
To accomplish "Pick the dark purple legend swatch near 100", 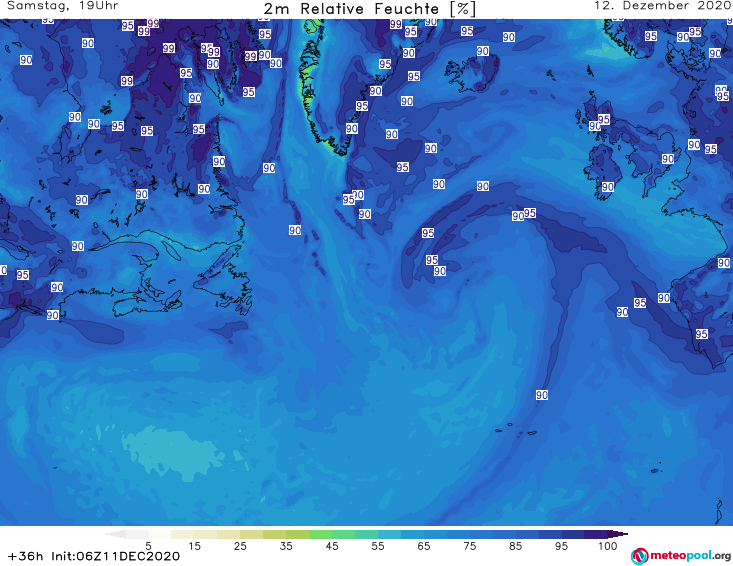I will pos(596,534).
